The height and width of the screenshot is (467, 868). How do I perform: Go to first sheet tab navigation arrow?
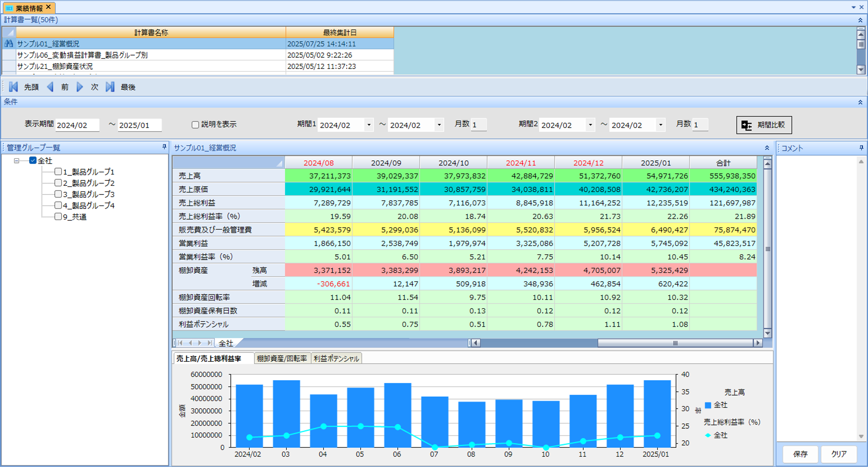click(180, 343)
